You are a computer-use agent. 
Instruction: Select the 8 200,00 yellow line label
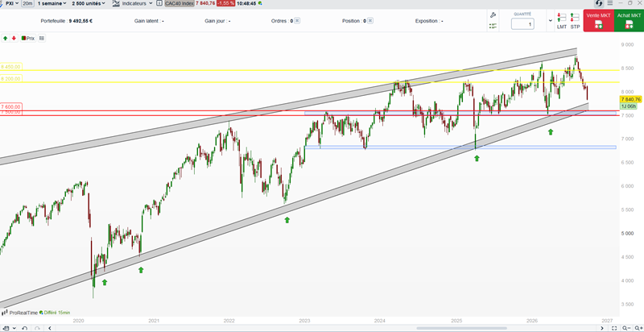10,78
